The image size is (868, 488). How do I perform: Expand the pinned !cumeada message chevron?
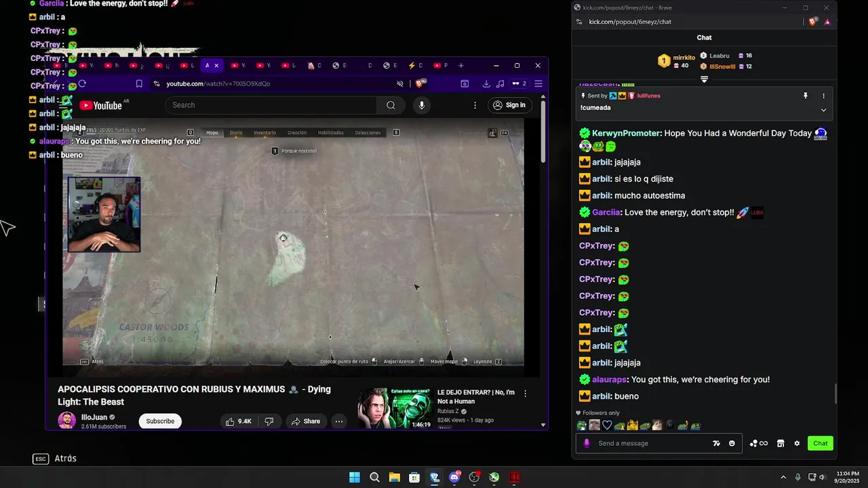824,110
